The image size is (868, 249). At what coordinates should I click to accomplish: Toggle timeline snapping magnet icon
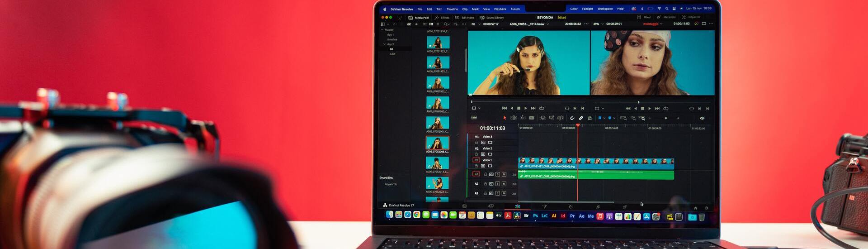[x=572, y=118]
